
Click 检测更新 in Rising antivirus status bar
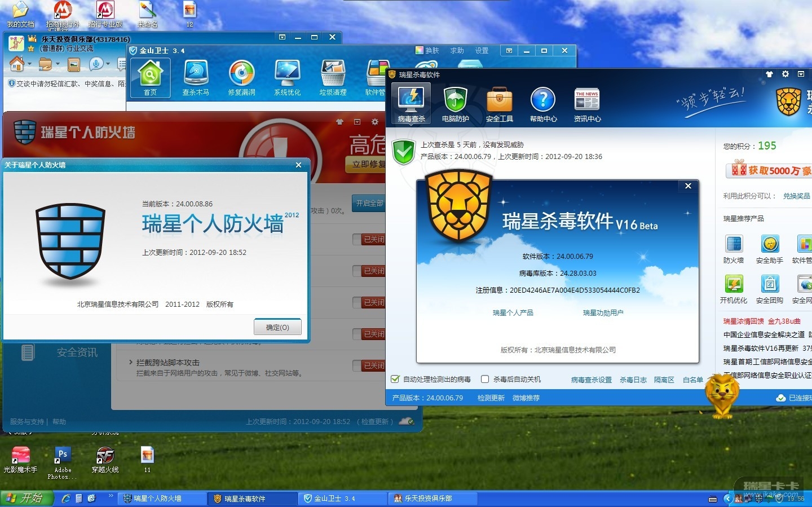(491, 398)
